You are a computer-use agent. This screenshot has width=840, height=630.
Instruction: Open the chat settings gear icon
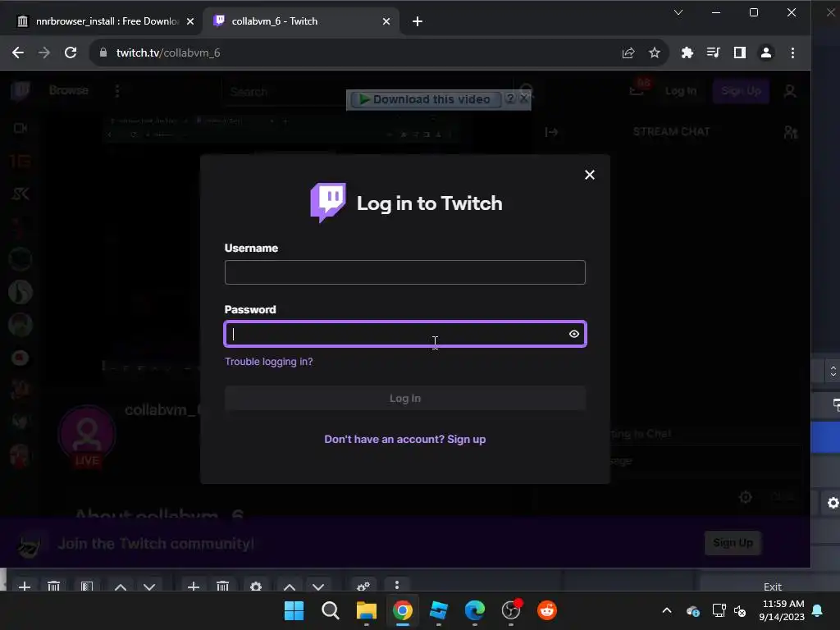click(745, 497)
